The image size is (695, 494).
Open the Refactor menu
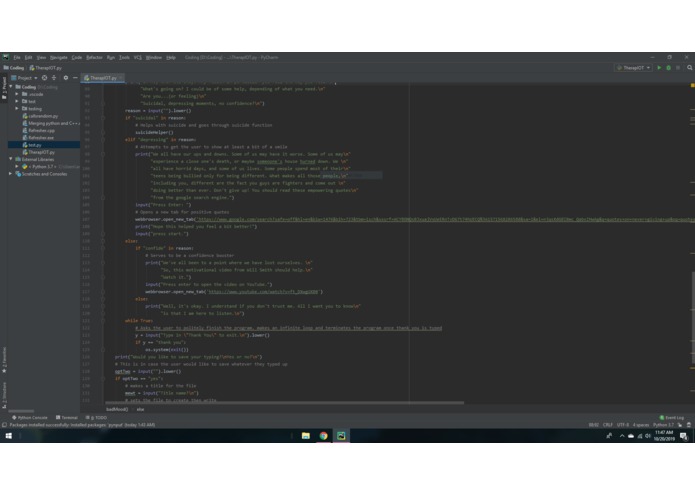(94, 58)
